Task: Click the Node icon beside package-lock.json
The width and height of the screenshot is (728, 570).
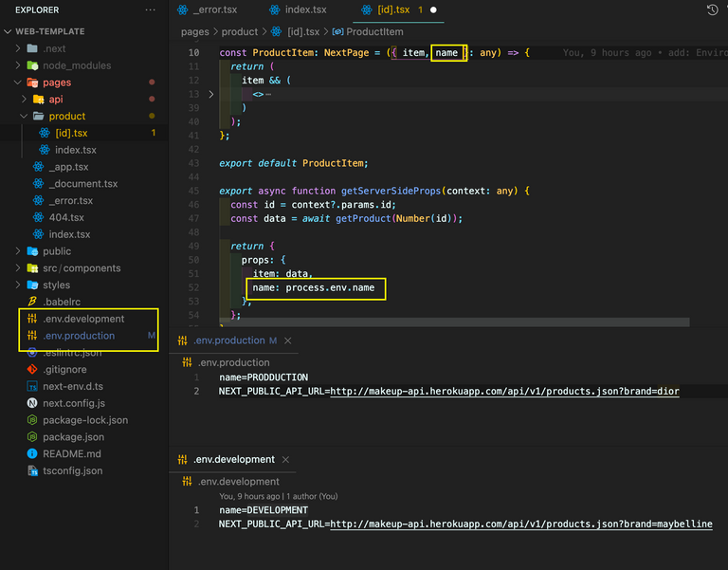Action: 32,420
